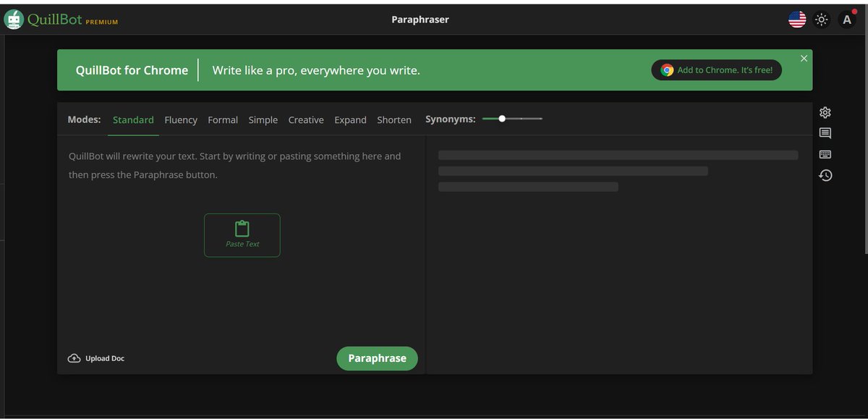Viewport: 868px width, 419px height.
Task: Click the Upload Doc cloud icon
Action: click(74, 358)
